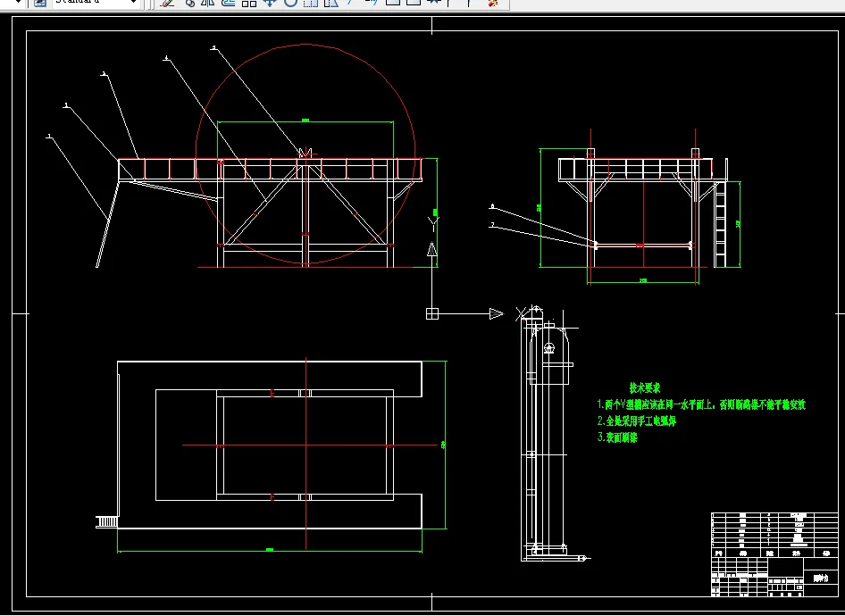
Task: Select the green length dimension text below the plan view
Action: pyautogui.click(x=270, y=549)
